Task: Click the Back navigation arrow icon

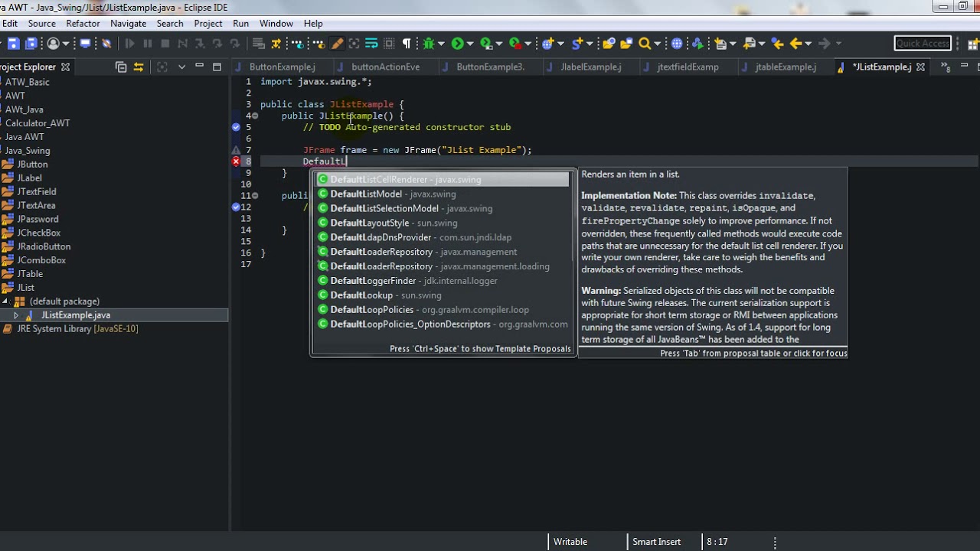Action: [795, 44]
